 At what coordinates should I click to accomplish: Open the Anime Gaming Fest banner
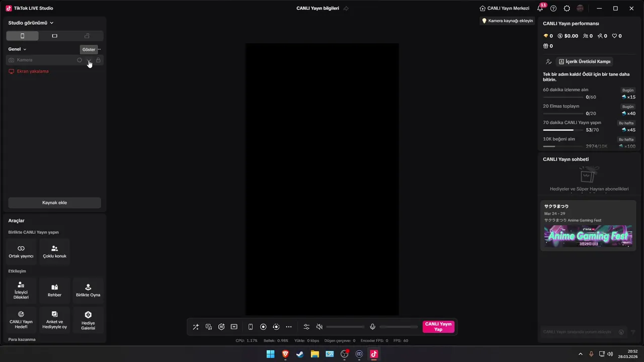point(588,236)
